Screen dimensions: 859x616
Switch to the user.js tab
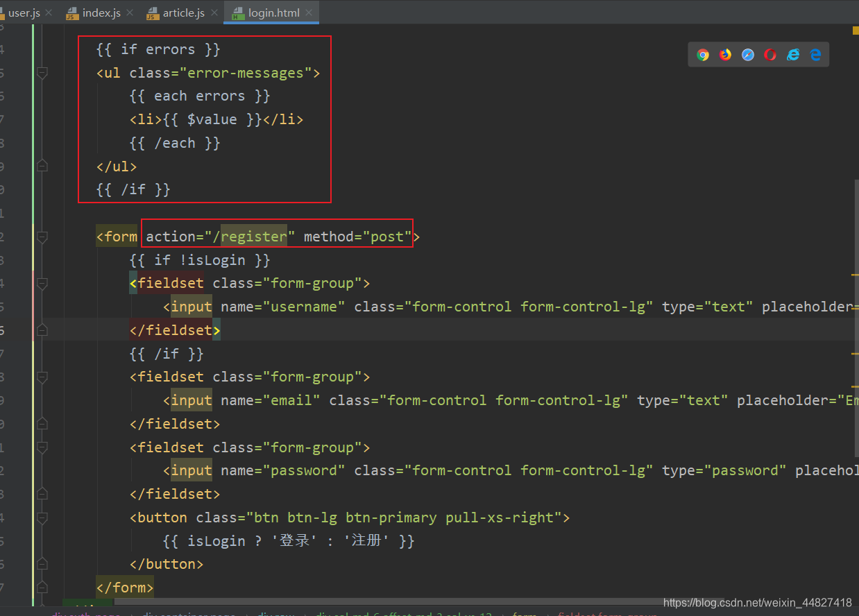coord(24,12)
